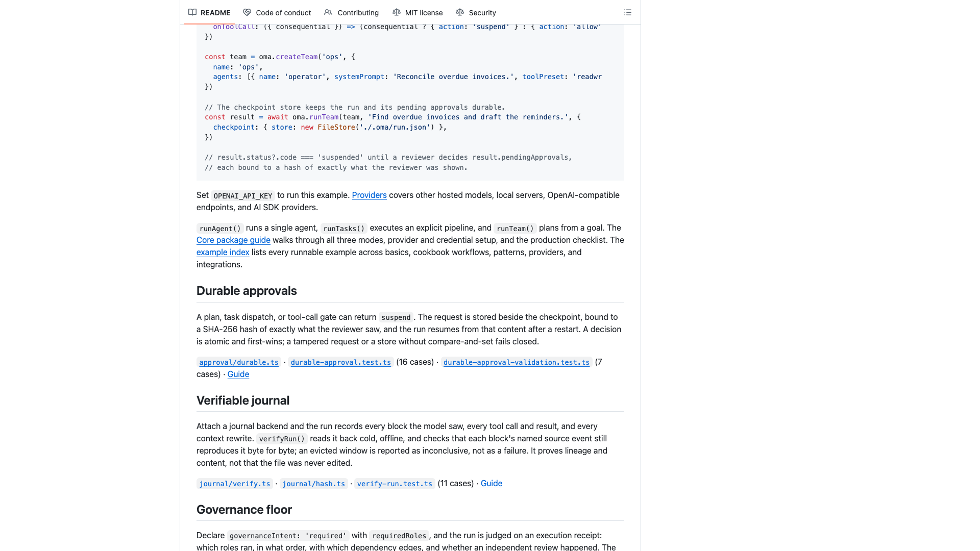Open journal/hash.ts file link

(x=314, y=484)
